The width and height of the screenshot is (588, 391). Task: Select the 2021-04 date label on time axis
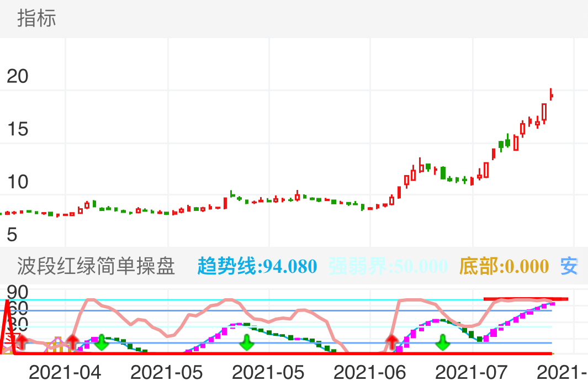65,373
